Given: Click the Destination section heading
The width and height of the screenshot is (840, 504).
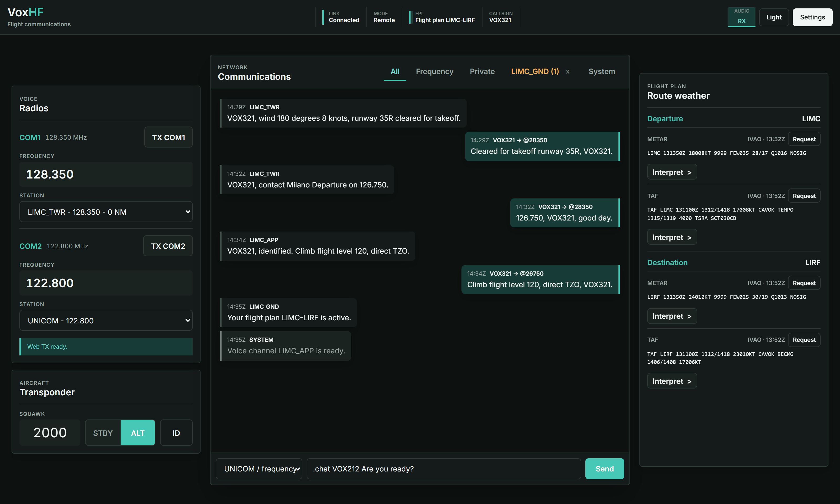Looking at the screenshot, I should coord(667,262).
